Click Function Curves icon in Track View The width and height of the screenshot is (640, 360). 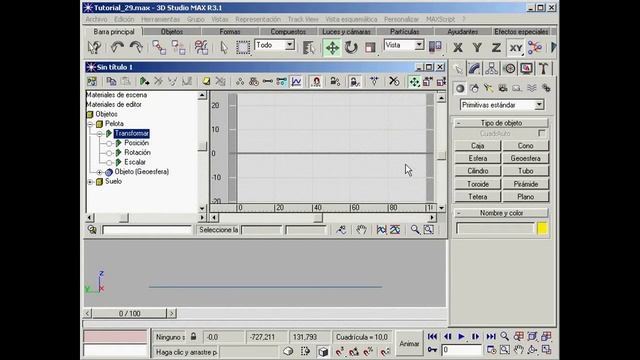[x=296, y=82]
